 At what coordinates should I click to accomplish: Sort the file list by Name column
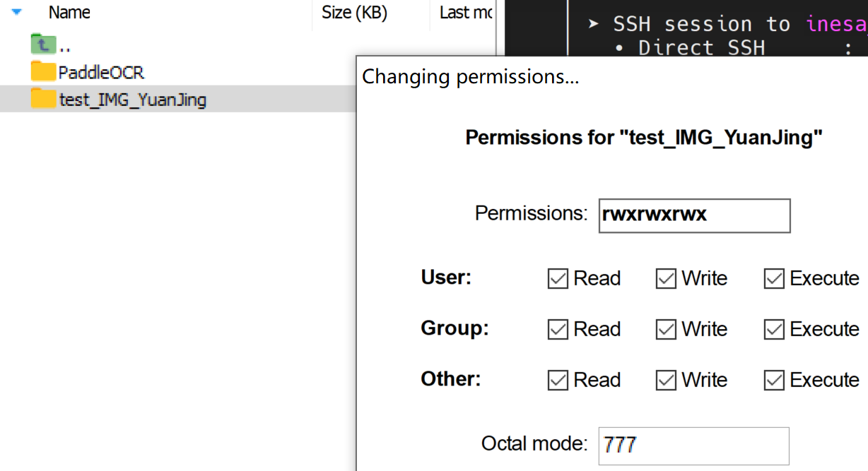tap(69, 13)
